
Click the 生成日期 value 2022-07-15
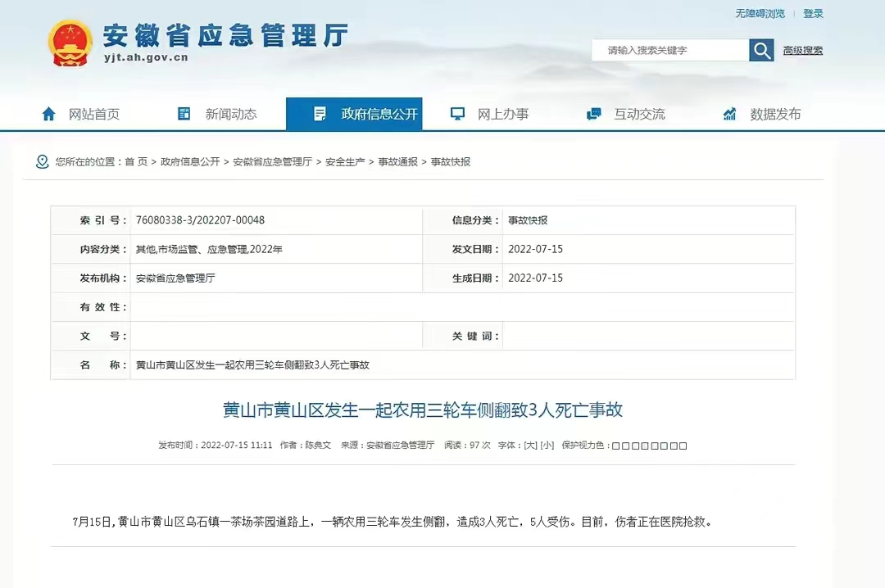coord(536,278)
